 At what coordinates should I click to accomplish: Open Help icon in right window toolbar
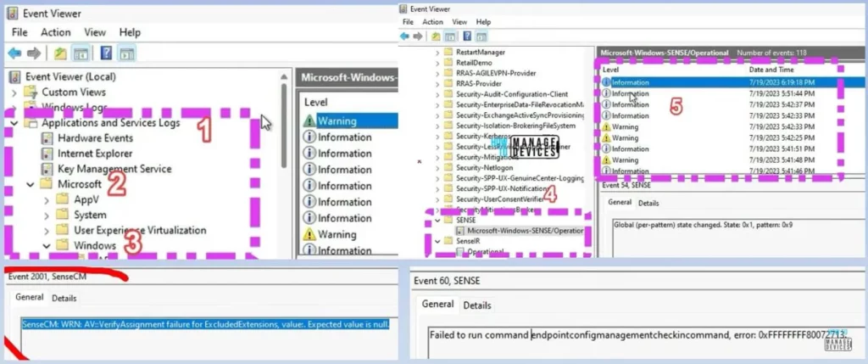coord(467,36)
